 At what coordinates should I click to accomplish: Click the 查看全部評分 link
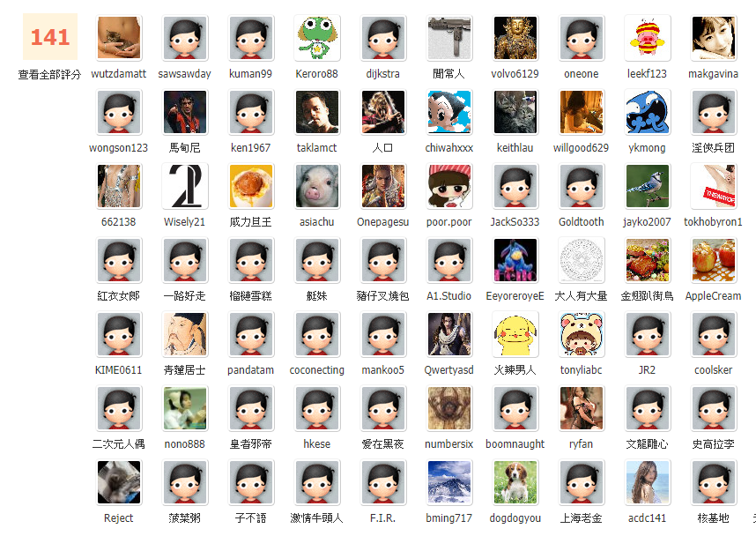click(49, 74)
